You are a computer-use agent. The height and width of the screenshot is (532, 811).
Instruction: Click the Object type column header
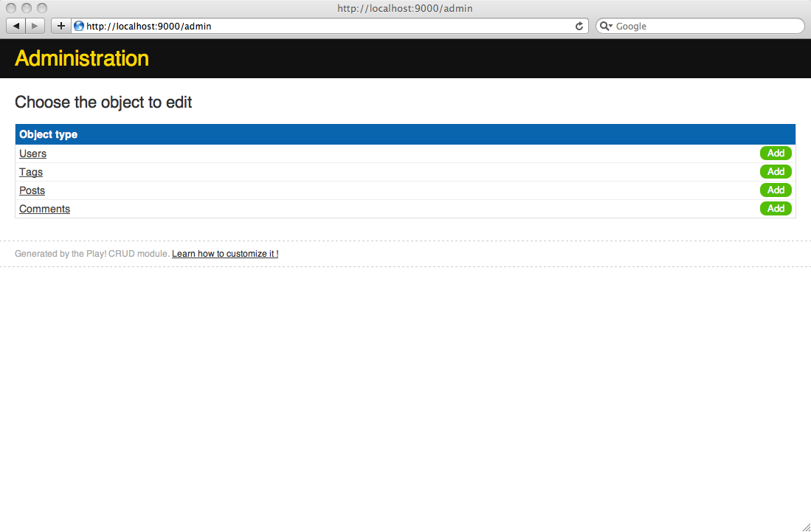tap(49, 134)
